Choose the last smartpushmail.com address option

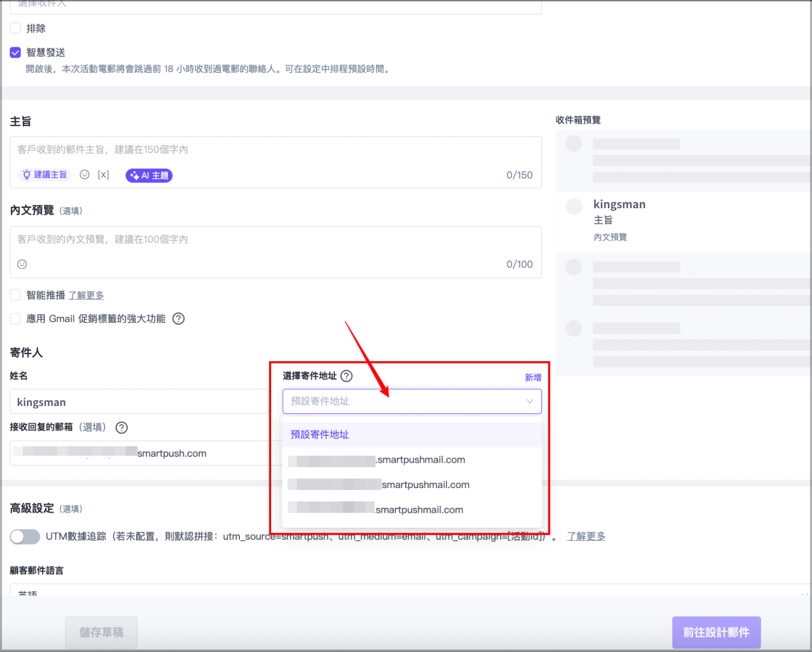coord(419,510)
